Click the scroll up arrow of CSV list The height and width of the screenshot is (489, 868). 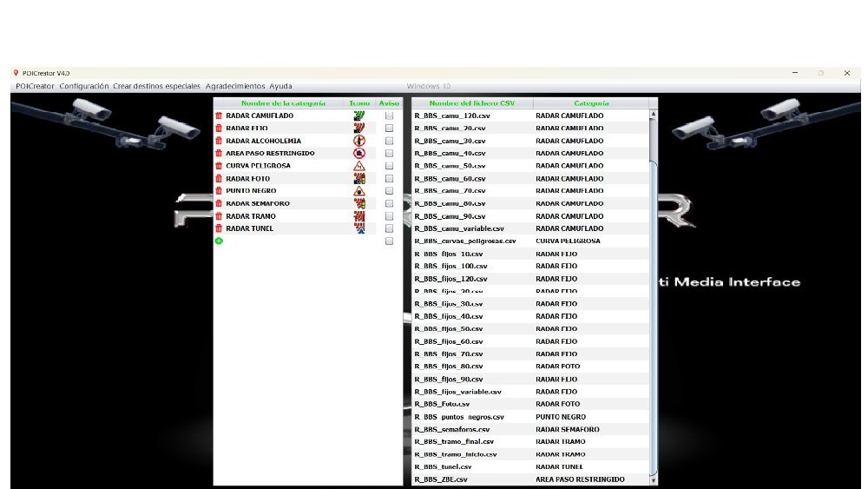click(x=654, y=114)
